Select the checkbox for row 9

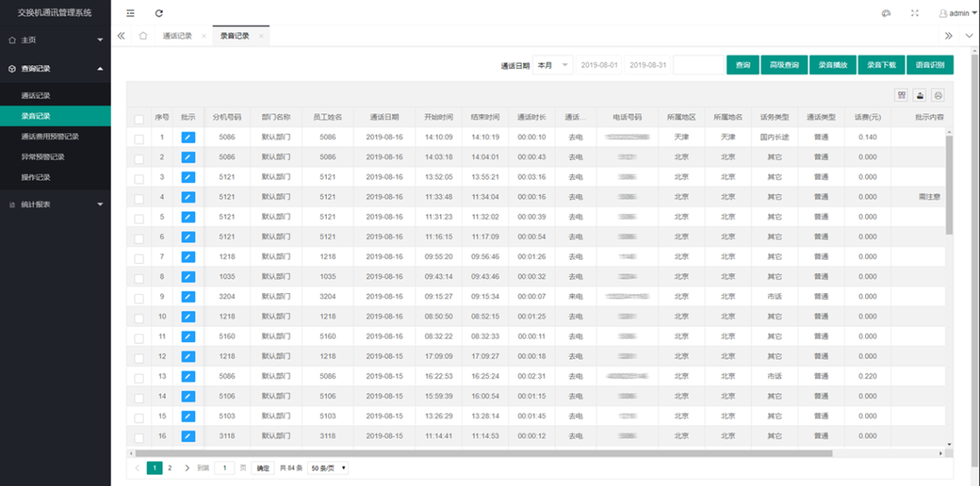(139, 298)
